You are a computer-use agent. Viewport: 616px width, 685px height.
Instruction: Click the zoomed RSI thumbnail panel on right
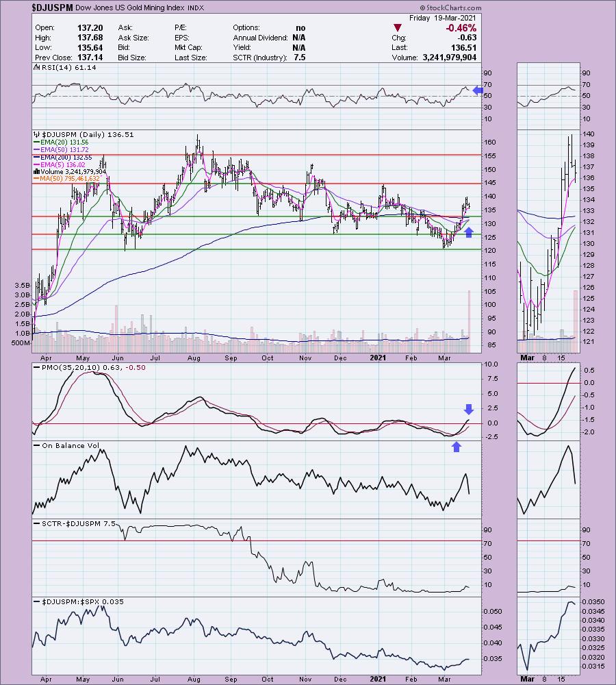[x=549, y=96]
